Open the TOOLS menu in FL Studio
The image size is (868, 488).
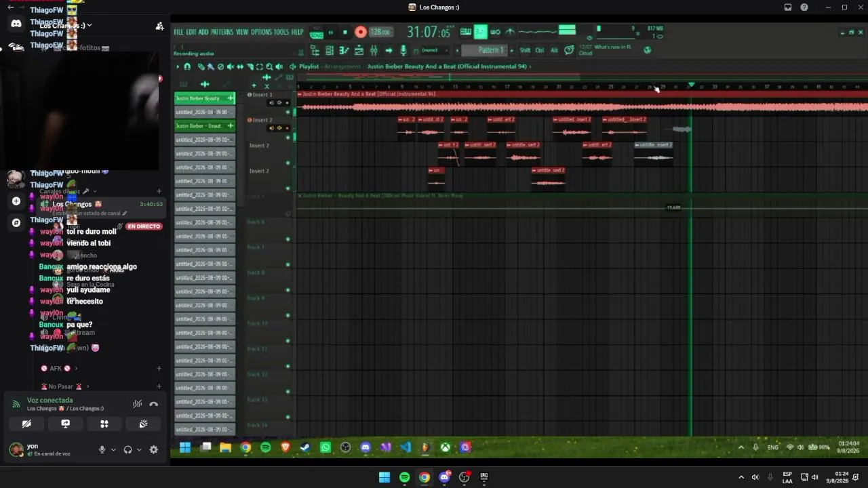281,32
